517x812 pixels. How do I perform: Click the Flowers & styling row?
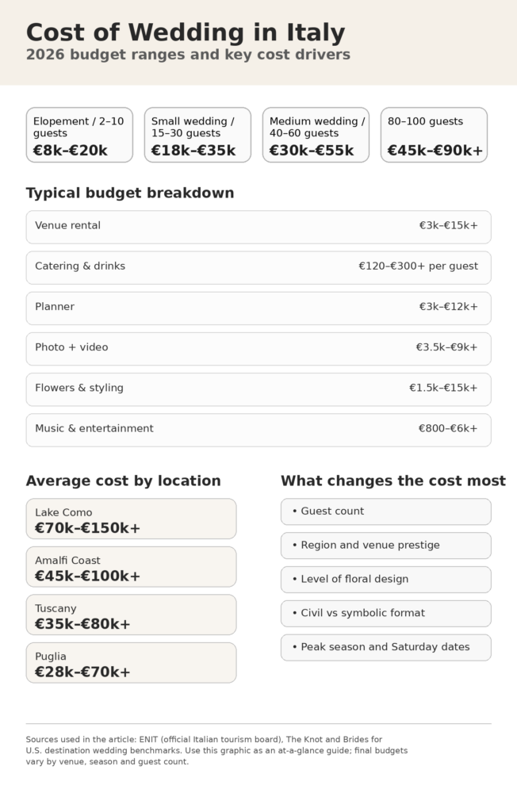(258, 389)
